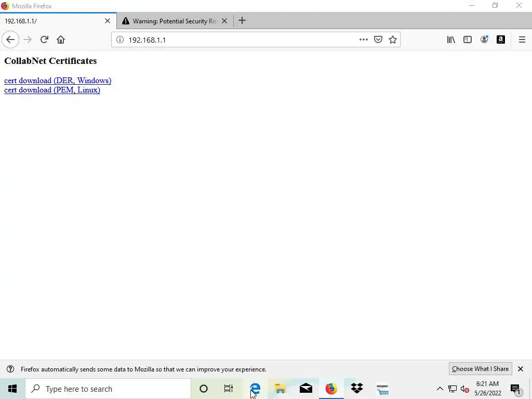Click the Choose What I Share button

480,369
